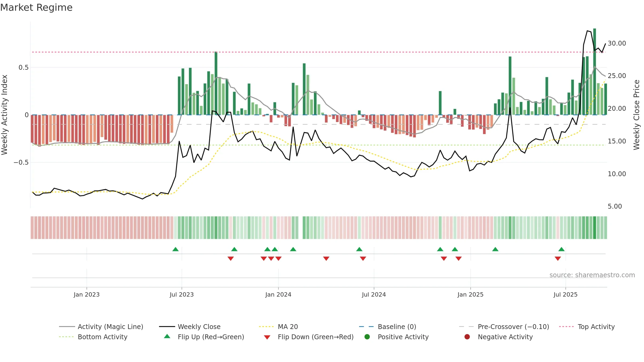Toggle the Pre-Crossover (−0.10) legend entry
The height and width of the screenshot is (362, 644).
click(504, 327)
